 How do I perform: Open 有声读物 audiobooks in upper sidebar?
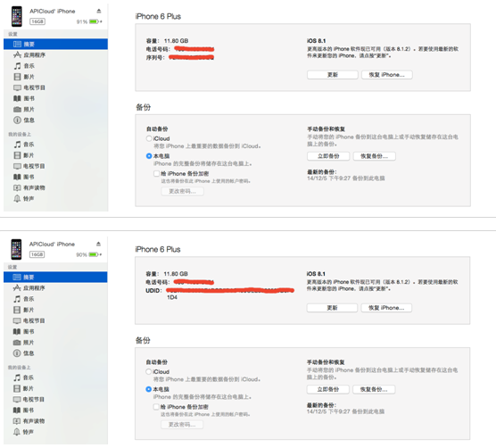(29, 187)
